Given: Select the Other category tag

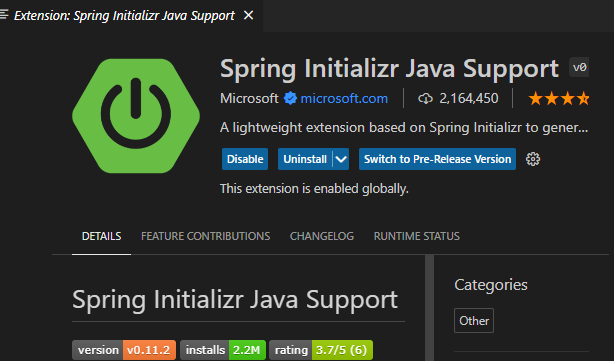Looking at the screenshot, I should tap(474, 321).
